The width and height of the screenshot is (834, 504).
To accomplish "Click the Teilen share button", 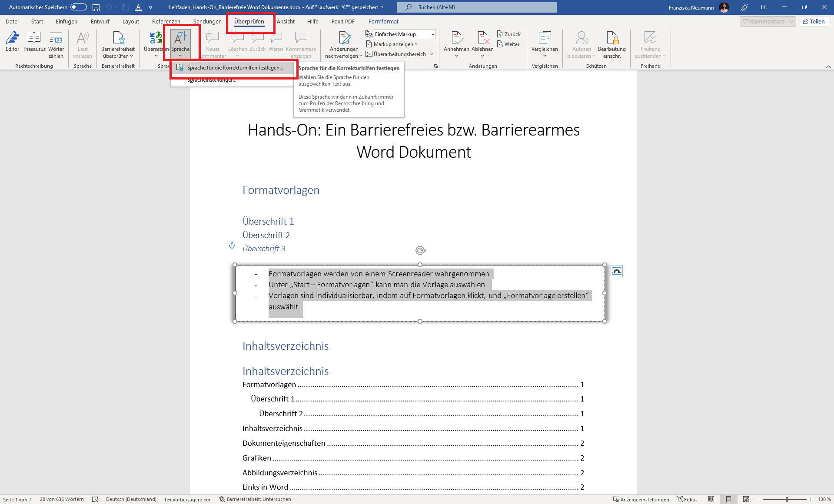I will pos(814,21).
